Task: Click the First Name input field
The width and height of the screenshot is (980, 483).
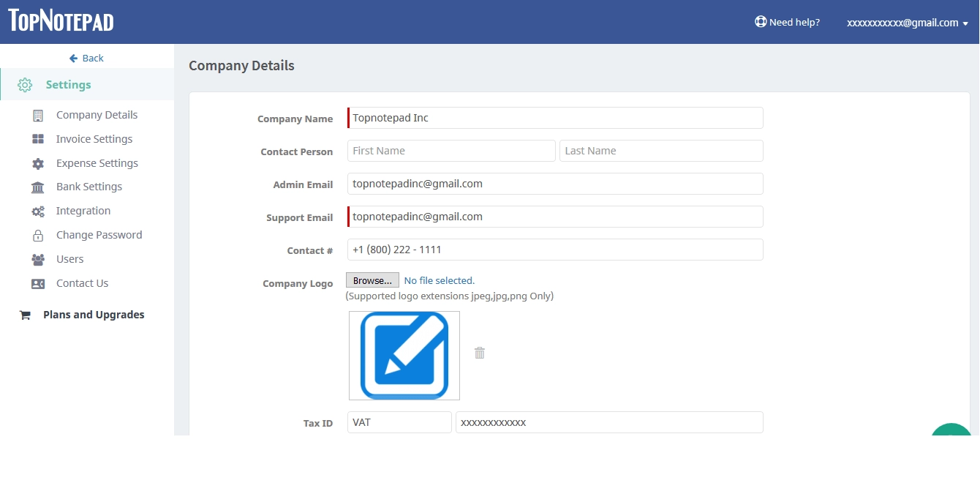Action: tap(451, 151)
